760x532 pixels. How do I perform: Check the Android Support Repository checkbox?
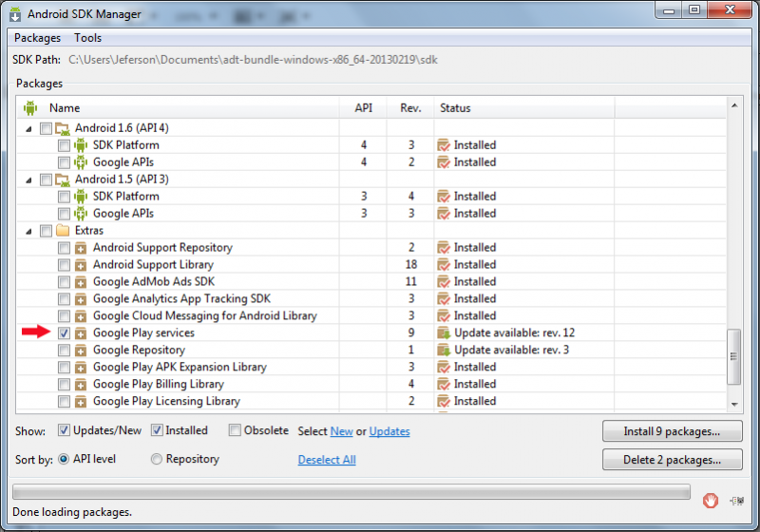[64, 248]
